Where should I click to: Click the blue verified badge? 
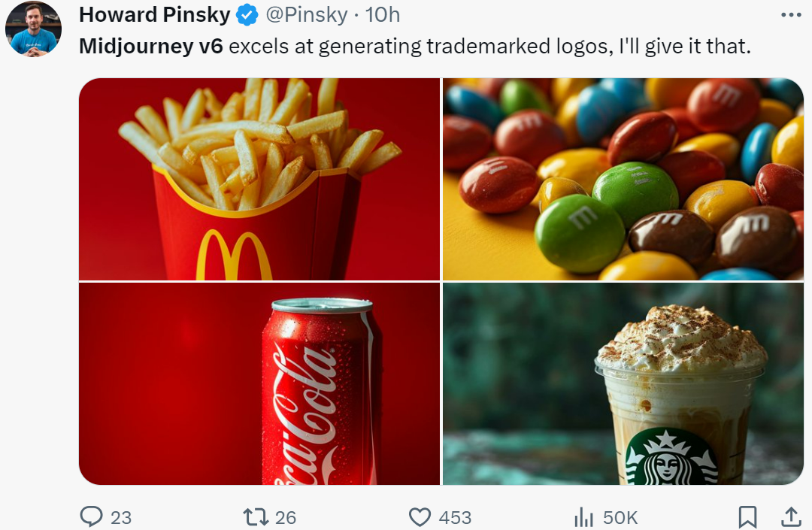[247, 15]
